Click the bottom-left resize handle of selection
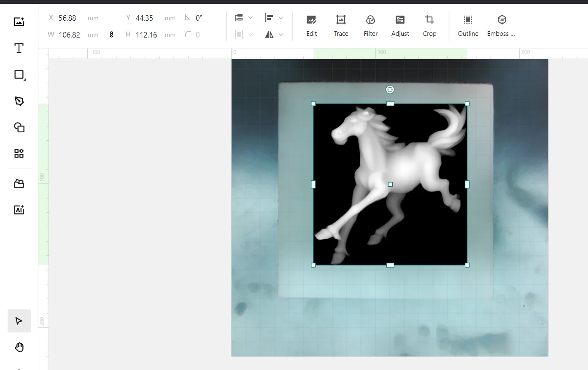Screen dimensions: 588x370 313,265
